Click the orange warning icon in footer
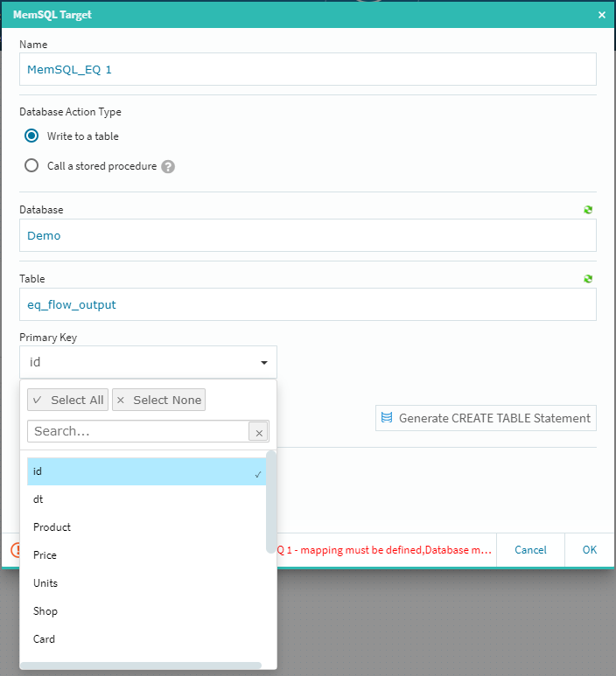This screenshot has width=616, height=676. (15, 550)
